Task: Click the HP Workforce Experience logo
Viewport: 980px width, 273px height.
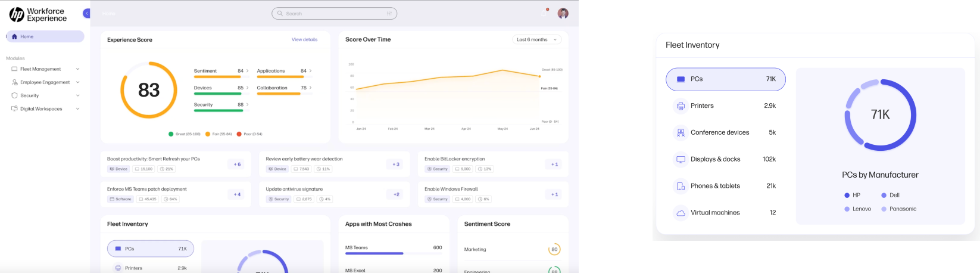Action: point(38,15)
